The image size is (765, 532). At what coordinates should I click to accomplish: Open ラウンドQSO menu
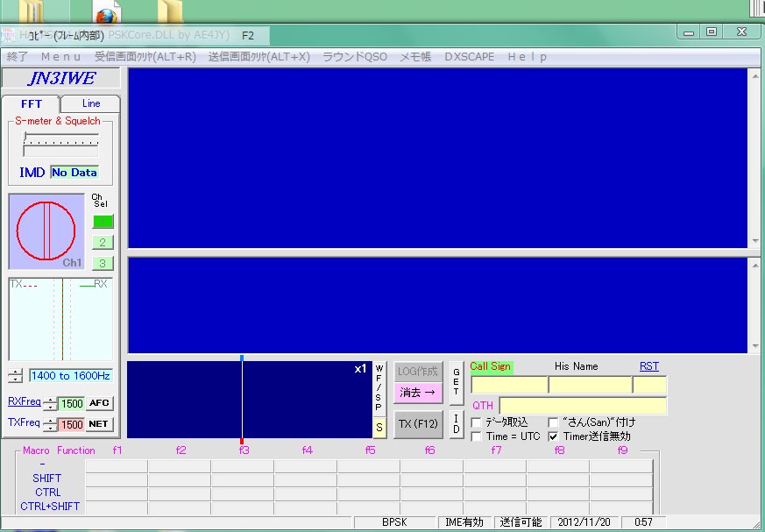(355, 57)
